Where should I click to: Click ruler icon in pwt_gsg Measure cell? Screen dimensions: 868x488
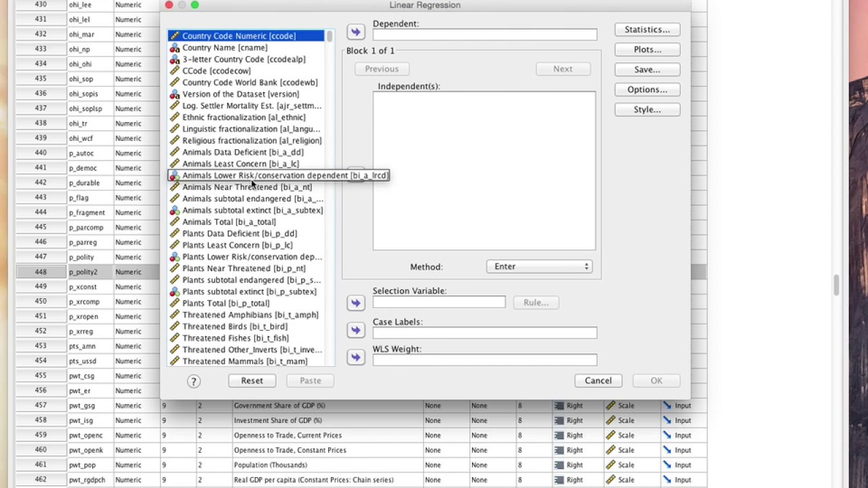click(611, 405)
